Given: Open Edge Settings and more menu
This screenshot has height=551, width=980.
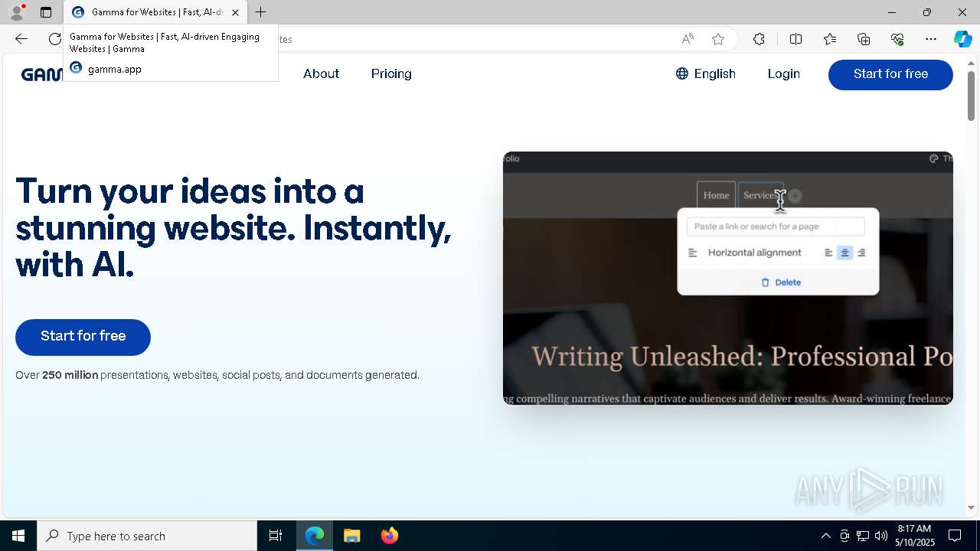Looking at the screenshot, I should [x=931, y=39].
